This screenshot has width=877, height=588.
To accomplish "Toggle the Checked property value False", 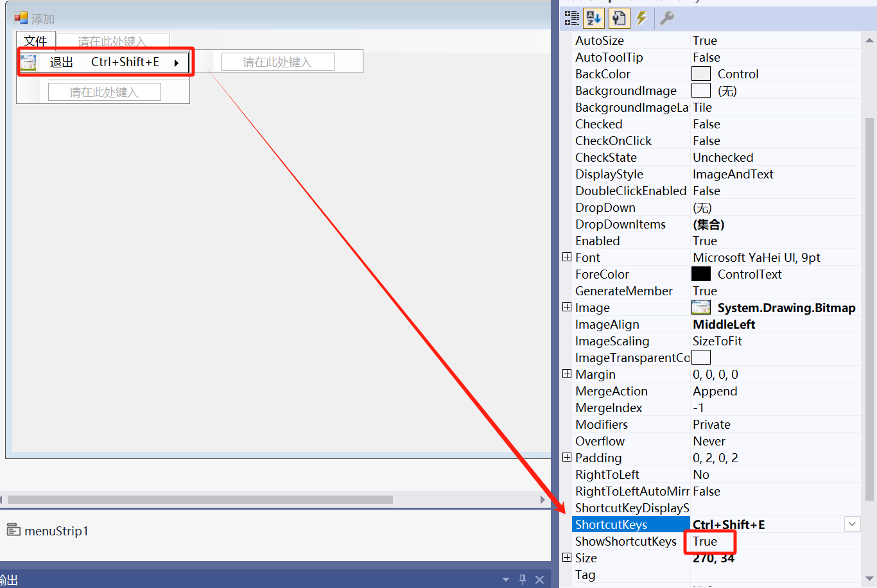I will pos(706,124).
